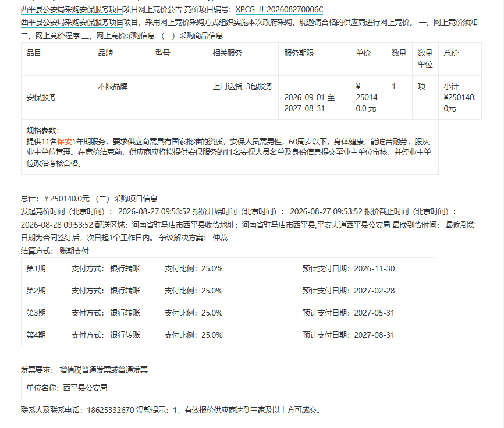
Task: Click the 第3期 payment ratio 25.0%
Action: pos(212,313)
